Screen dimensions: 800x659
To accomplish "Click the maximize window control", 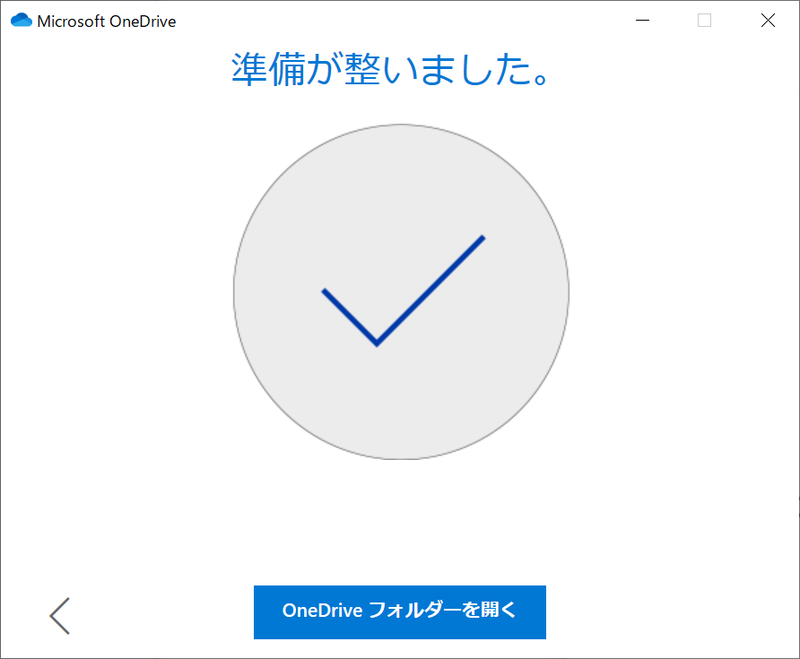I will [x=705, y=20].
